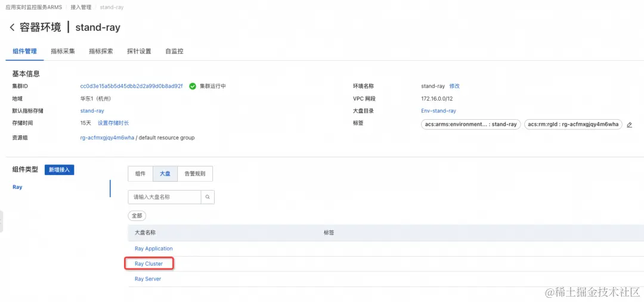The image size is (644, 302).
Task: Select the 大盘 sub-tab
Action: point(165,173)
